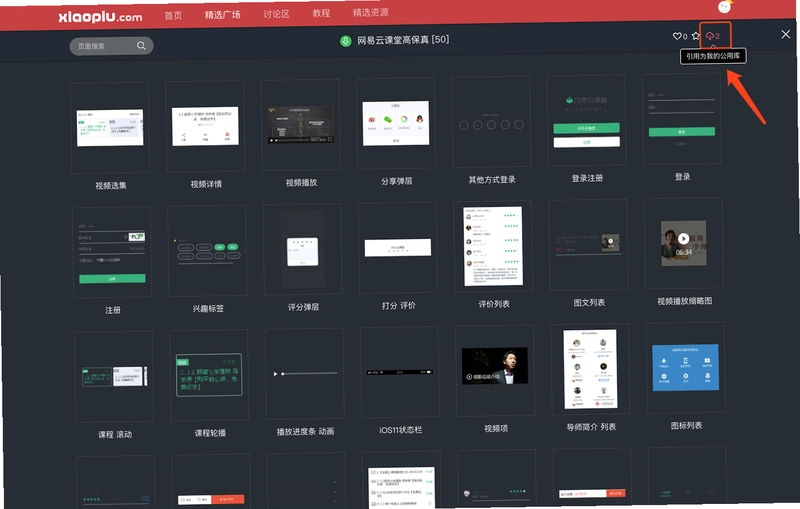The width and height of the screenshot is (800, 509).
Task: Open the iOS11状态栏 component
Action: (399, 372)
